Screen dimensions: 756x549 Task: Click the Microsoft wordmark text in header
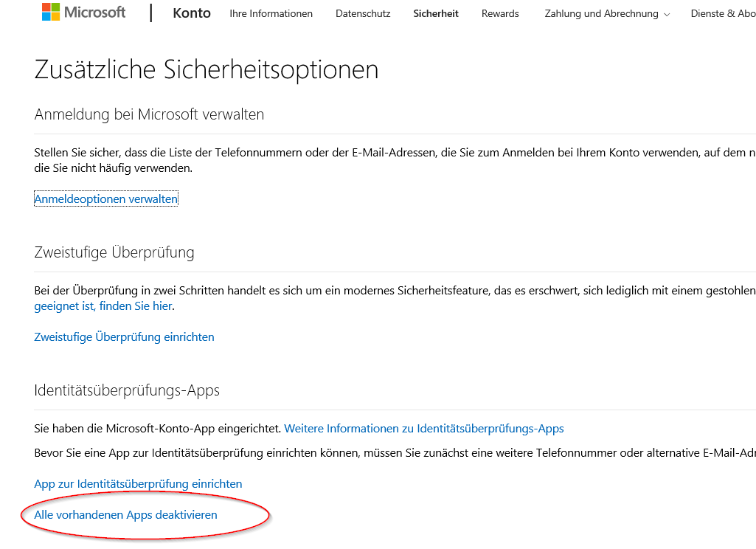coord(95,13)
